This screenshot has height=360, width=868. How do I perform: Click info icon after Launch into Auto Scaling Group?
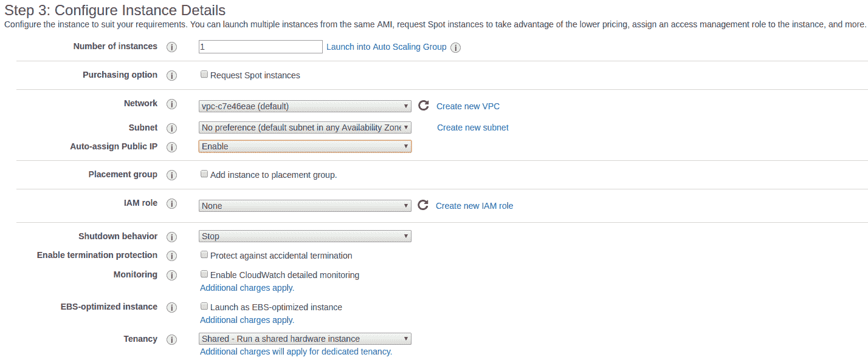pyautogui.click(x=456, y=47)
